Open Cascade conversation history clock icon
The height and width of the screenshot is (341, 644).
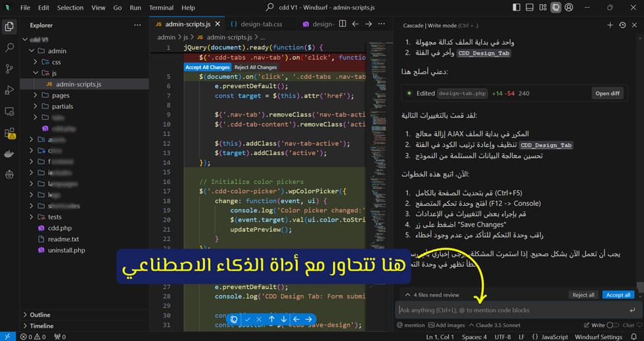pos(622,25)
